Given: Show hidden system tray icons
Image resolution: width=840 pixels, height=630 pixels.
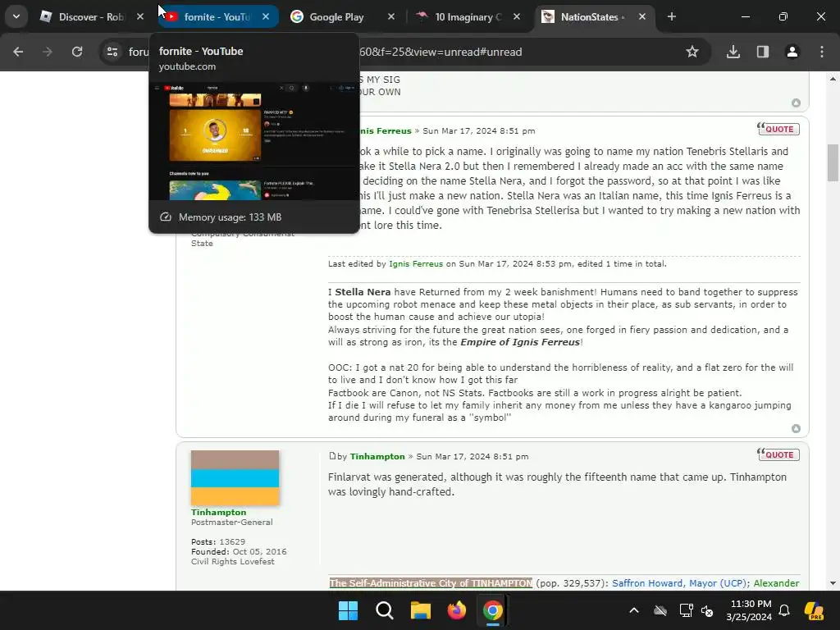Looking at the screenshot, I should (x=634, y=610).
